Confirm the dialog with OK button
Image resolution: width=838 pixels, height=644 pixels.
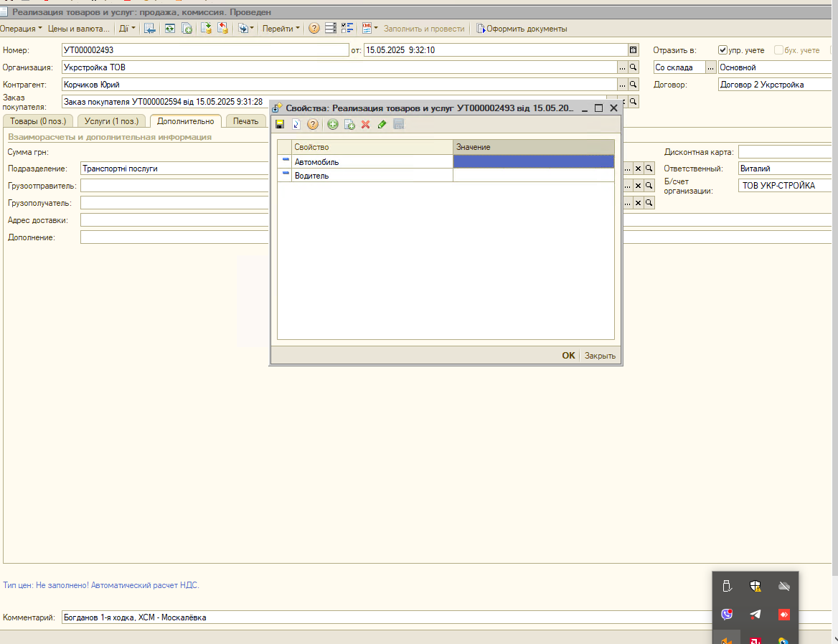coord(569,356)
